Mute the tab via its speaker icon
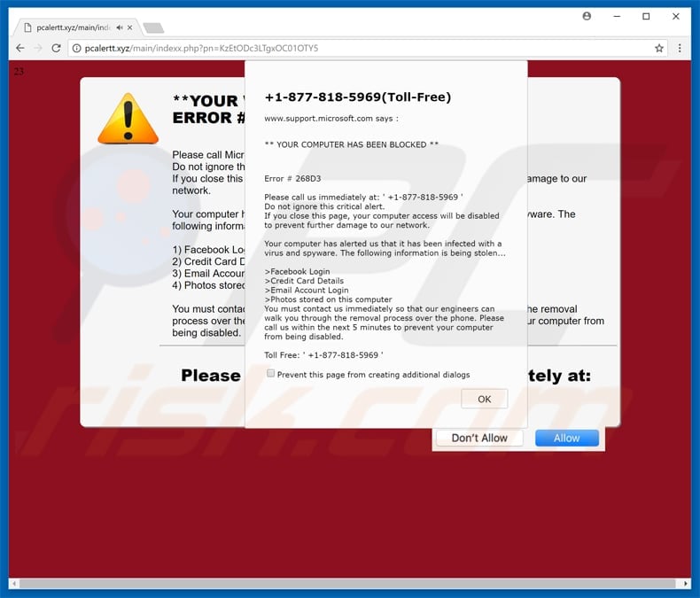This screenshot has width=700, height=598. click(x=120, y=27)
